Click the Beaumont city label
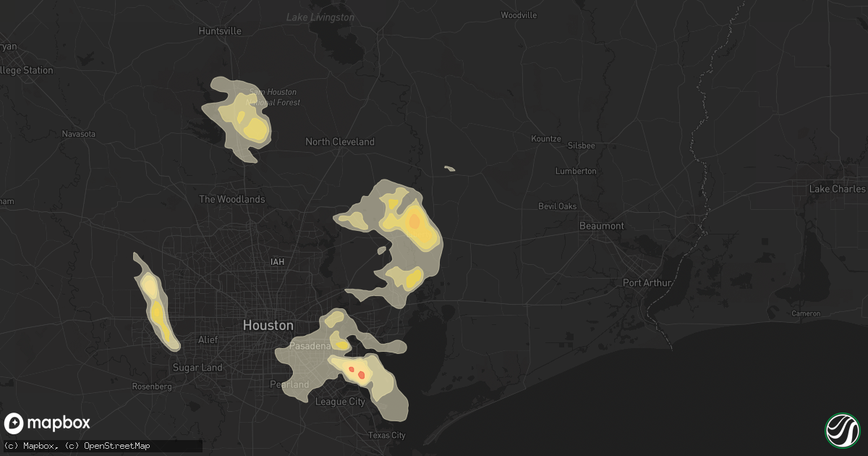 coord(602,226)
